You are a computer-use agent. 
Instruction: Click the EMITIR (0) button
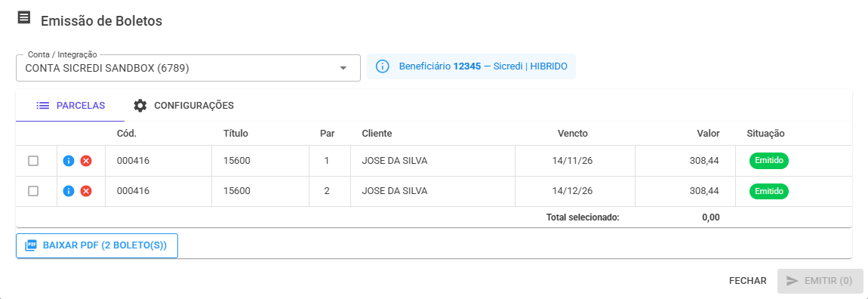click(820, 281)
